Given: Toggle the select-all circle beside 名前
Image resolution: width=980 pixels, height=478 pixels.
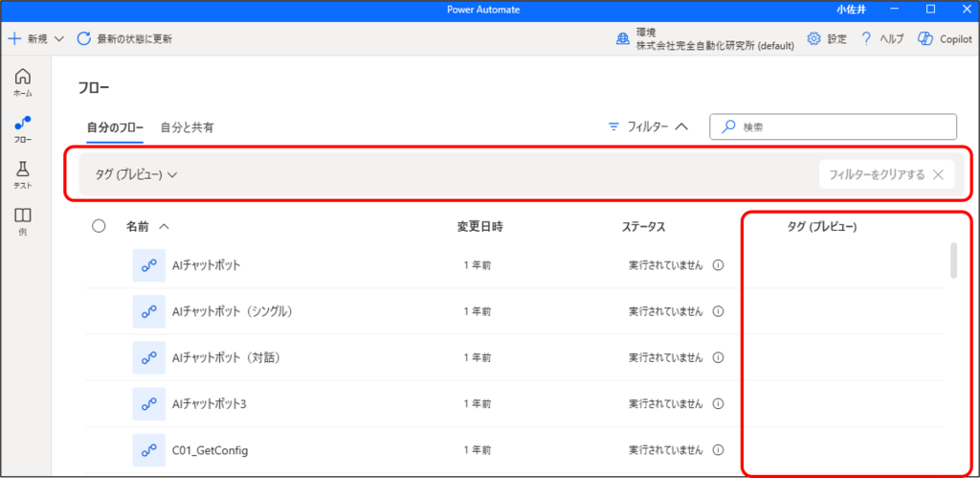Looking at the screenshot, I should tap(99, 226).
